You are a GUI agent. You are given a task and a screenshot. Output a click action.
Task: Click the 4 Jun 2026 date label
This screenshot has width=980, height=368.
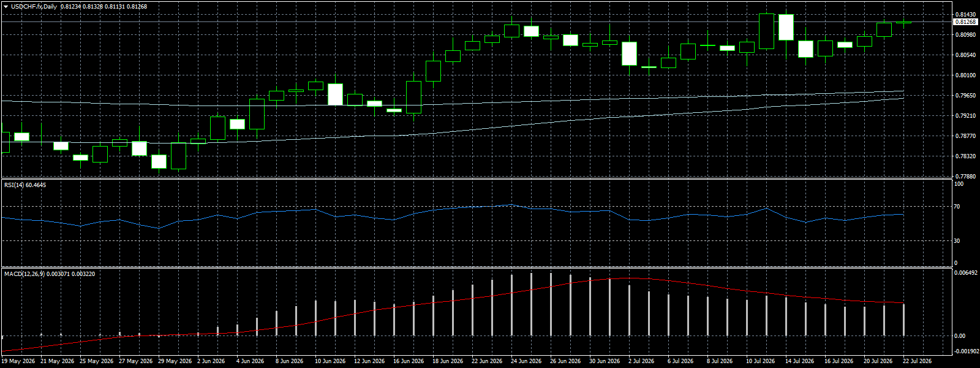tap(251, 361)
